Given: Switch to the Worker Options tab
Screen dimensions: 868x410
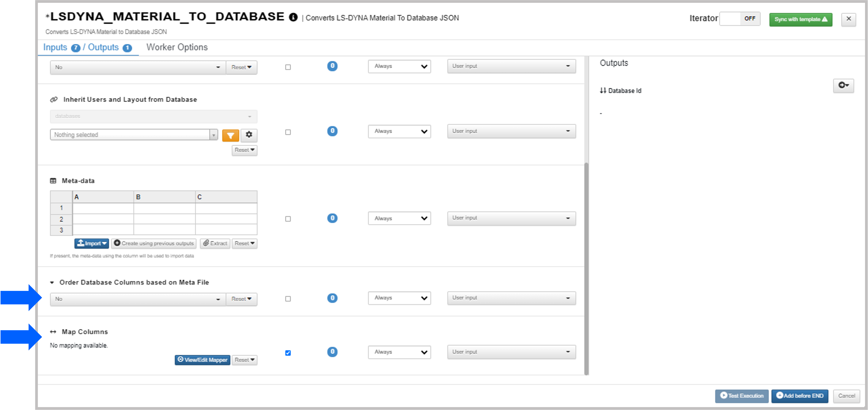Looking at the screenshot, I should (177, 47).
